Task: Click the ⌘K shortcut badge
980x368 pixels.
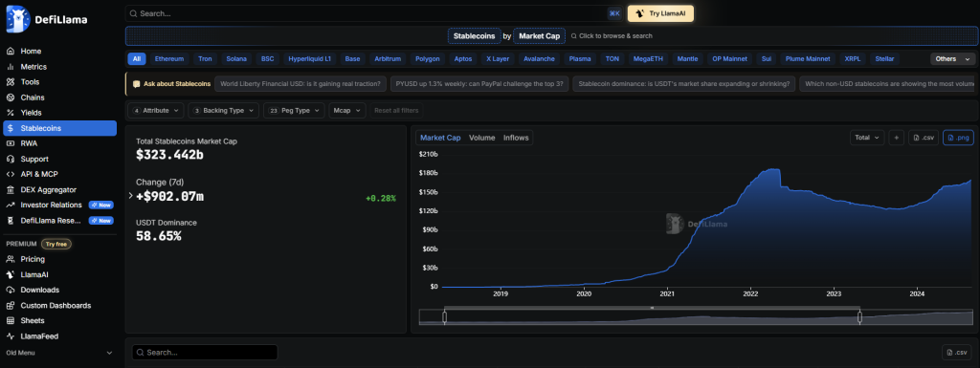Action: pyautogui.click(x=613, y=13)
